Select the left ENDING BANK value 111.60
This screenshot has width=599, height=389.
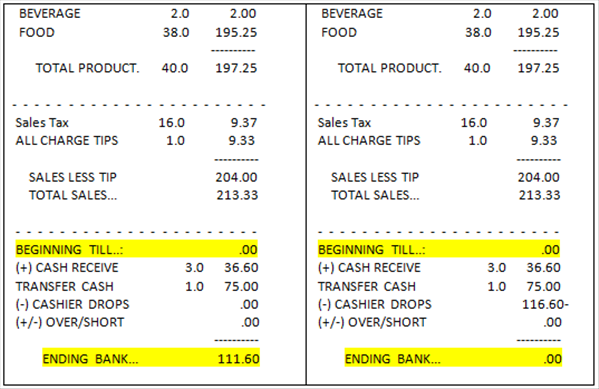coord(239,359)
